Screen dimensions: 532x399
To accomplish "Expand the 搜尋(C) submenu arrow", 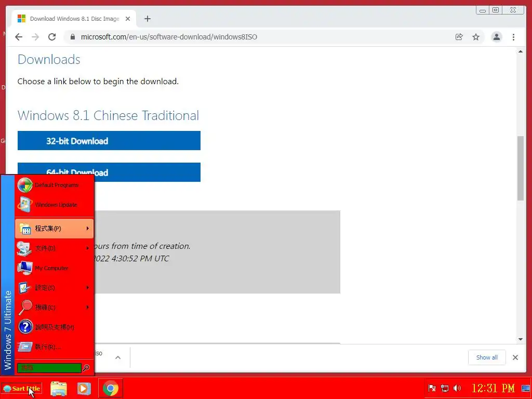I will [87, 308].
